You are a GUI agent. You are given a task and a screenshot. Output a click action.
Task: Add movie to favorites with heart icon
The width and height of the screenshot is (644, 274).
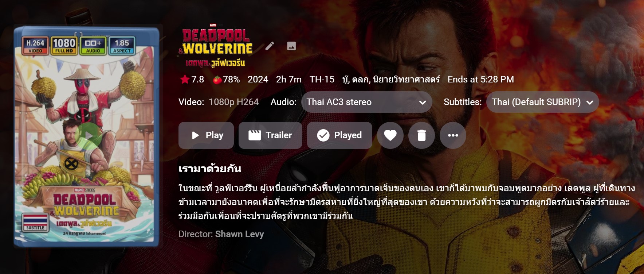point(390,135)
